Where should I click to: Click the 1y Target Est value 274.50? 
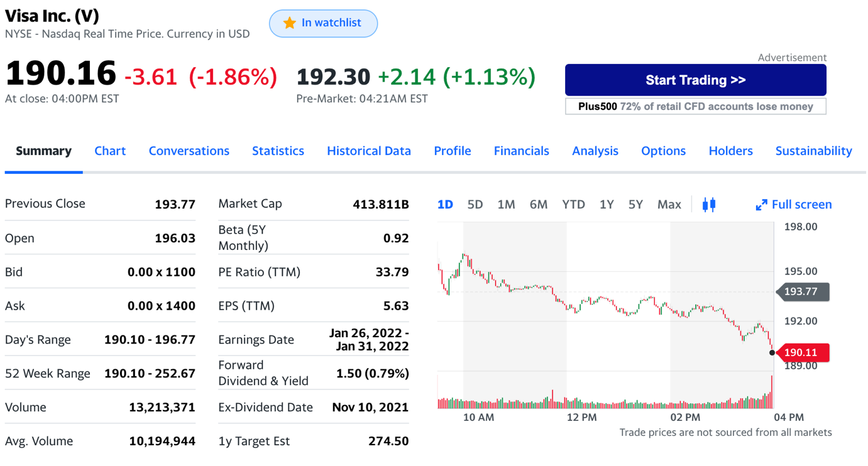coord(388,442)
